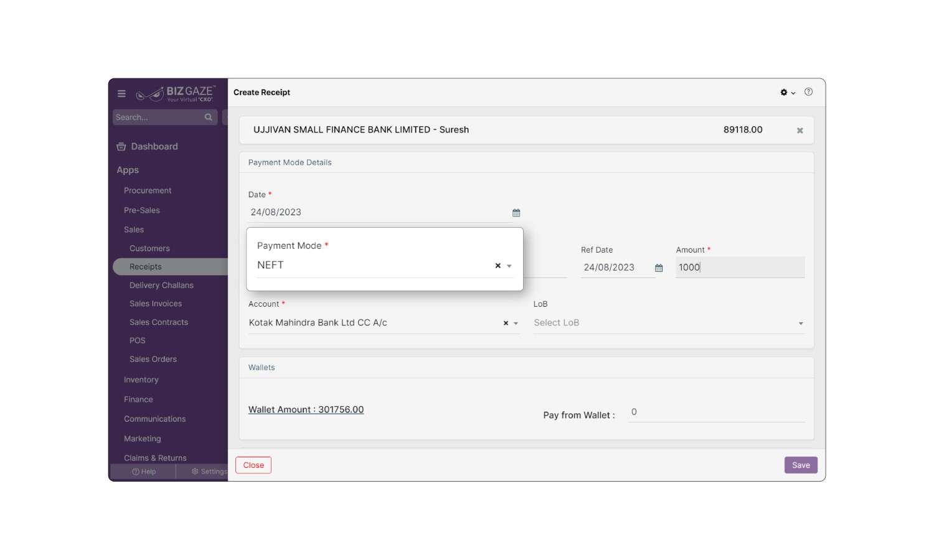Click the 89118.00 balance amount
The width and height of the screenshot is (934, 560).
coord(743,129)
